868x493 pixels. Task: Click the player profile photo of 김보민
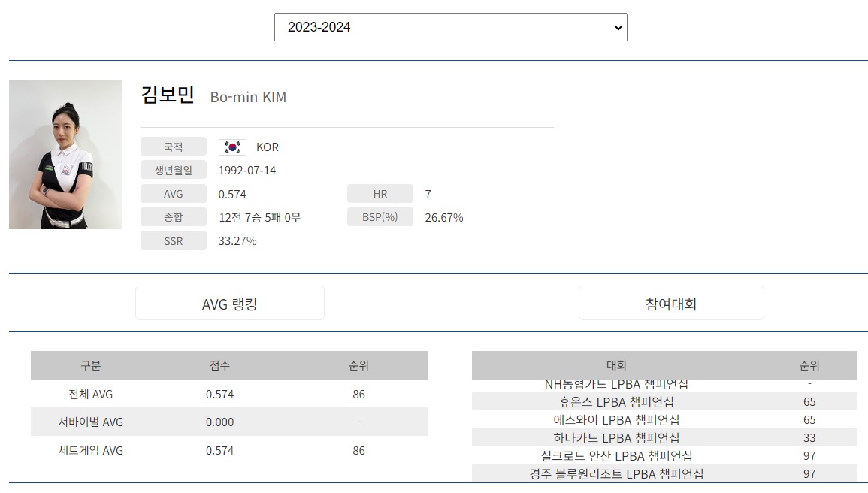[x=65, y=154]
